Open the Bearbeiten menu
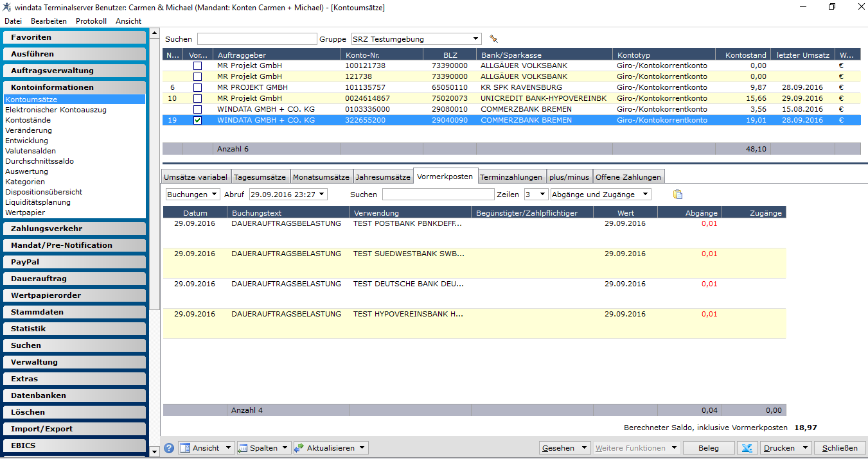Viewport: 868px width, 459px height. point(49,21)
